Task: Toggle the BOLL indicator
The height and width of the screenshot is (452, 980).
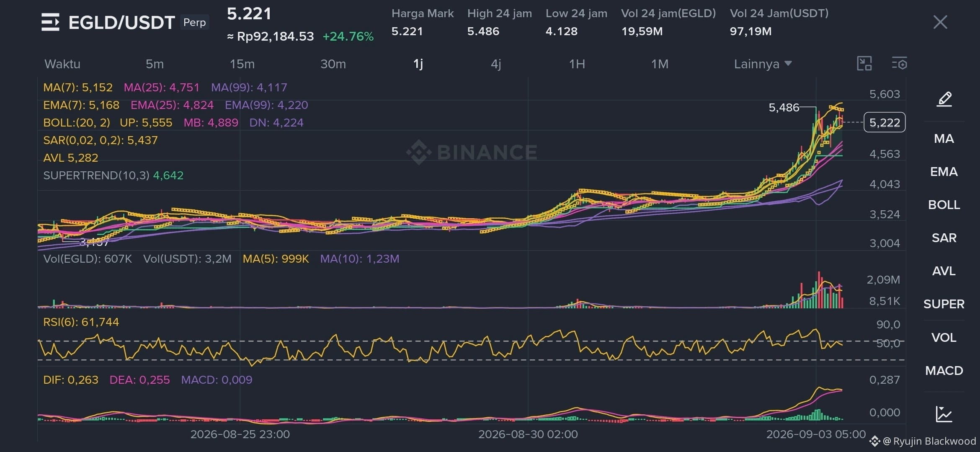Action: click(944, 205)
